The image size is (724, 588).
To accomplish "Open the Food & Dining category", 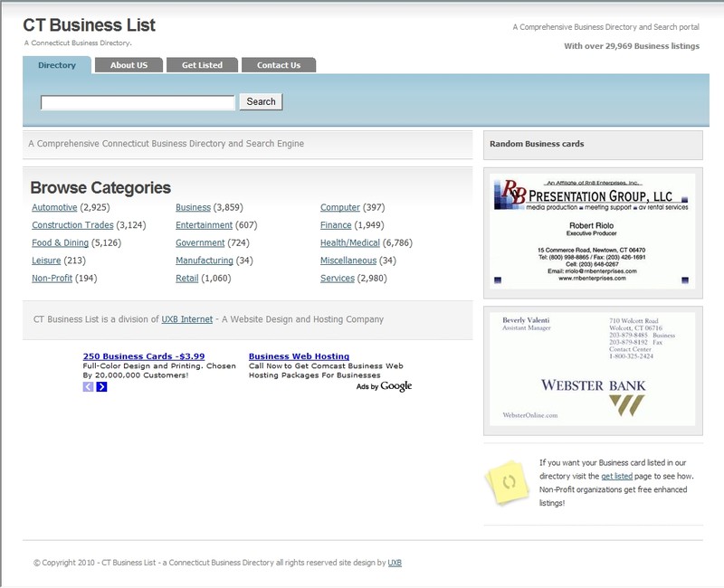I will pyautogui.click(x=60, y=243).
